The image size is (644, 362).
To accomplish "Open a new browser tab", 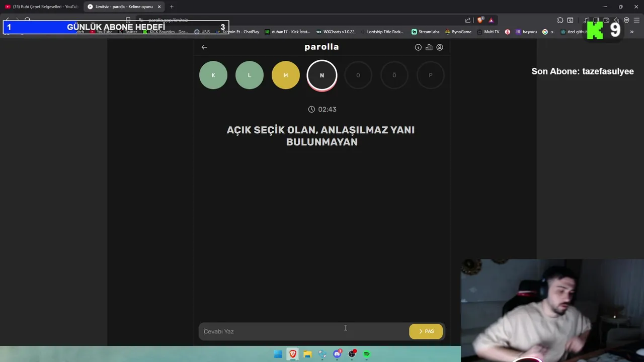I will pyautogui.click(x=172, y=7).
